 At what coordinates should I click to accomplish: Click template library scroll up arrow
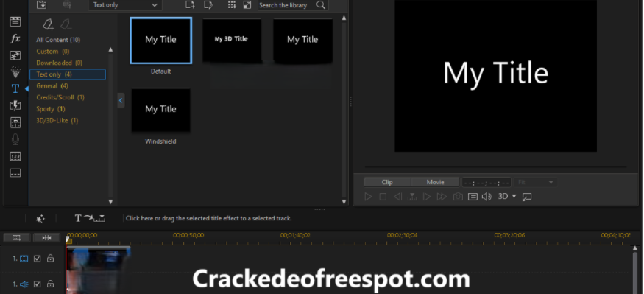point(344,18)
